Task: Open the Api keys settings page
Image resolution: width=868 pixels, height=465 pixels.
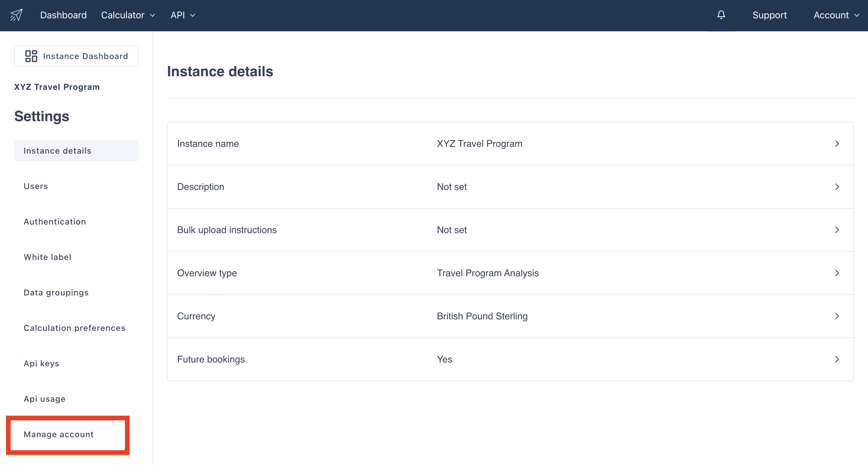Action: coord(41,363)
